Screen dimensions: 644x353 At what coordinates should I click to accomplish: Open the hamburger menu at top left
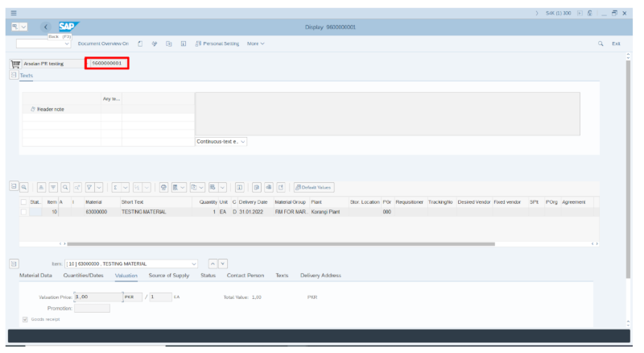pyautogui.click(x=13, y=13)
